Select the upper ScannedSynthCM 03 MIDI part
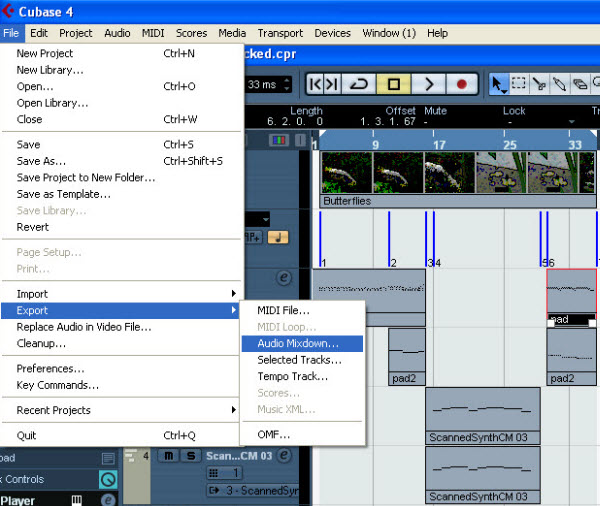This screenshot has width=600, height=506. (483, 416)
